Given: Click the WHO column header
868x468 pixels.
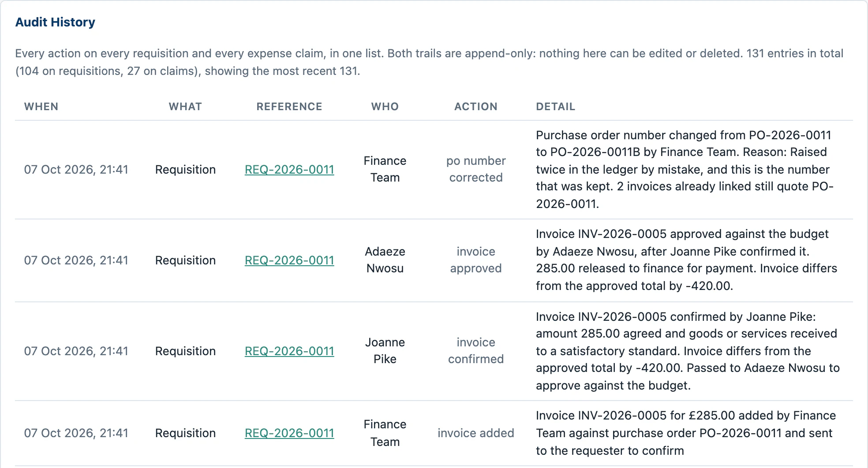Looking at the screenshot, I should click(385, 107).
